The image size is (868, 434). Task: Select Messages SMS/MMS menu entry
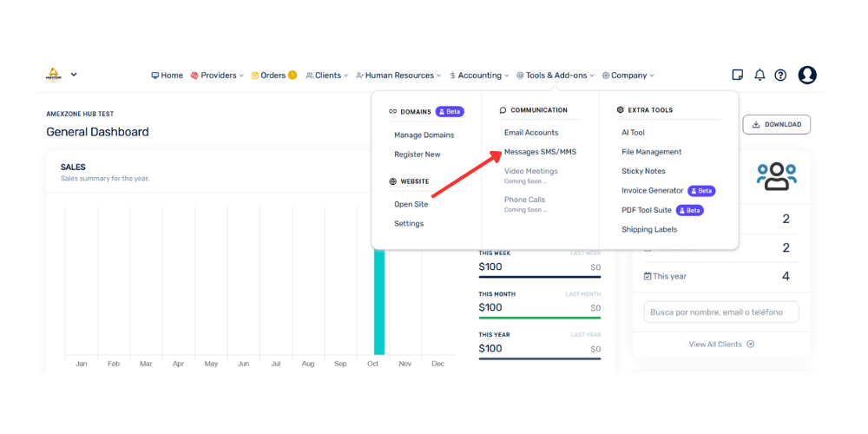(x=540, y=152)
